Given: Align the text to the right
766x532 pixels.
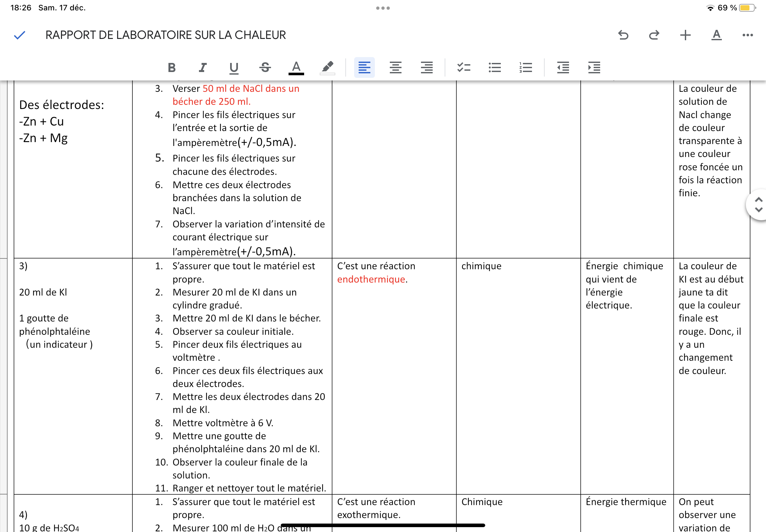Looking at the screenshot, I should [x=426, y=68].
